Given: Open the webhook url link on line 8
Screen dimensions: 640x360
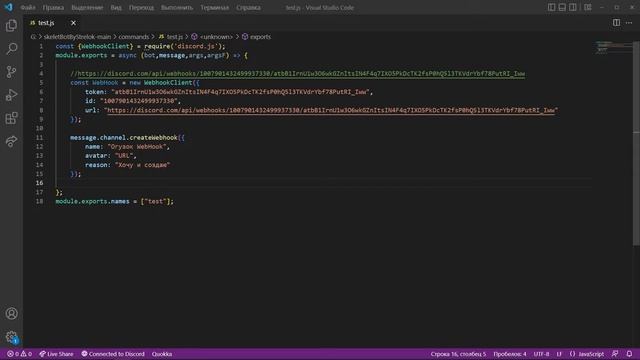Looking at the screenshot, I should point(332,110).
